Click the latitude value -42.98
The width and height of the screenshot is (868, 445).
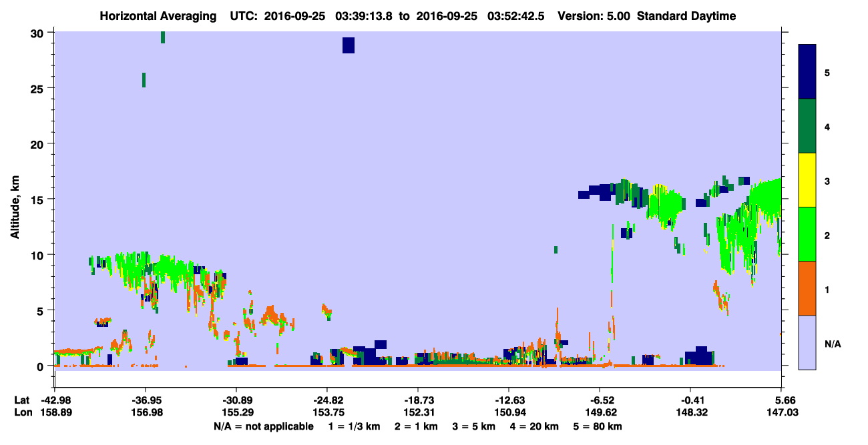pyautogui.click(x=55, y=400)
